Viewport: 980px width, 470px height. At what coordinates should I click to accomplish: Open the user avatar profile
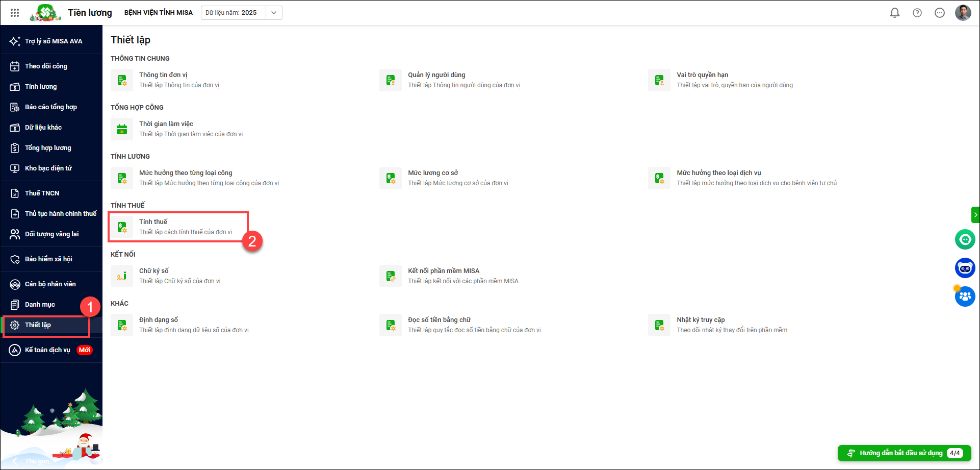963,13
